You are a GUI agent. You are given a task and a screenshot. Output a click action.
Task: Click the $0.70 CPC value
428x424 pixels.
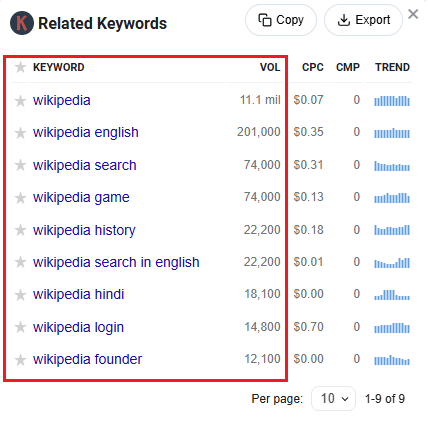coord(308,327)
